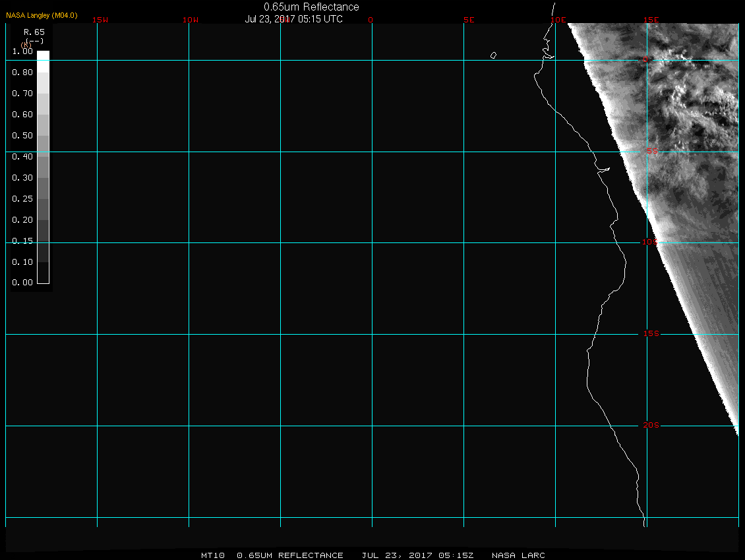Click the 0.80 reflectance scale label
This screenshot has height=560, width=745.
(22, 72)
